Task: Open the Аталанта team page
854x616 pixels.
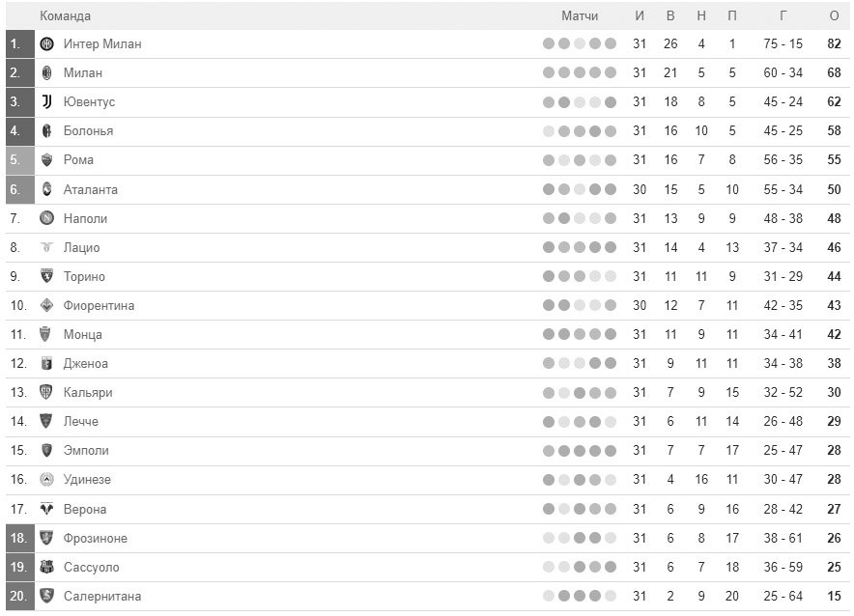Action: 91,189
